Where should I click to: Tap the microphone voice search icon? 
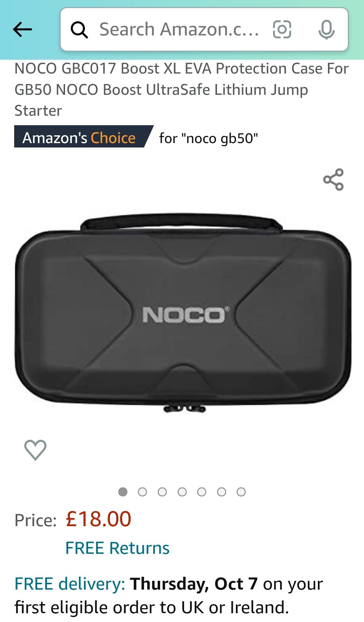coord(326,30)
